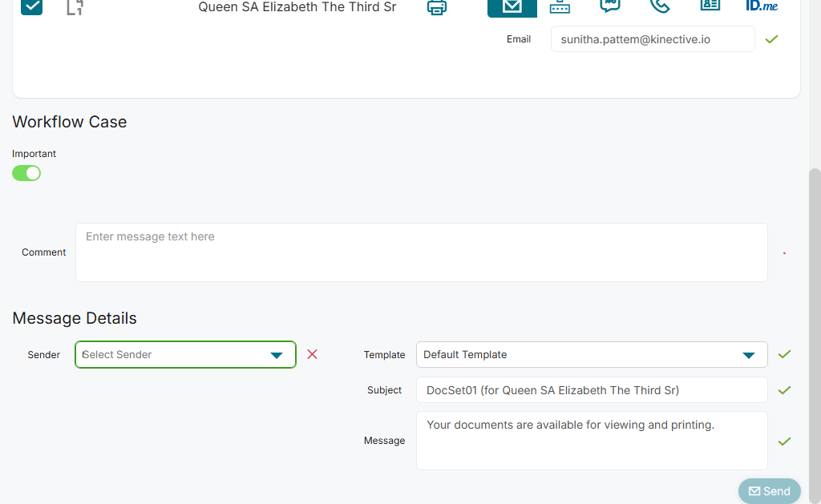Viewport: 821px width, 504px height.
Task: Expand the Default Template dropdown
Action: tap(591, 355)
